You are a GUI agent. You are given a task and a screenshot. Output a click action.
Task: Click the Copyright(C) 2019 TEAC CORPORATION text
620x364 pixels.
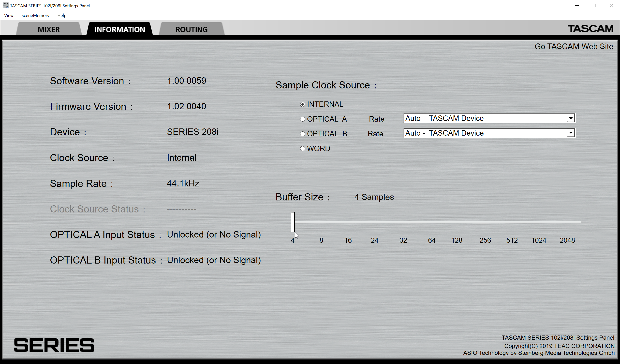pyautogui.click(x=559, y=346)
